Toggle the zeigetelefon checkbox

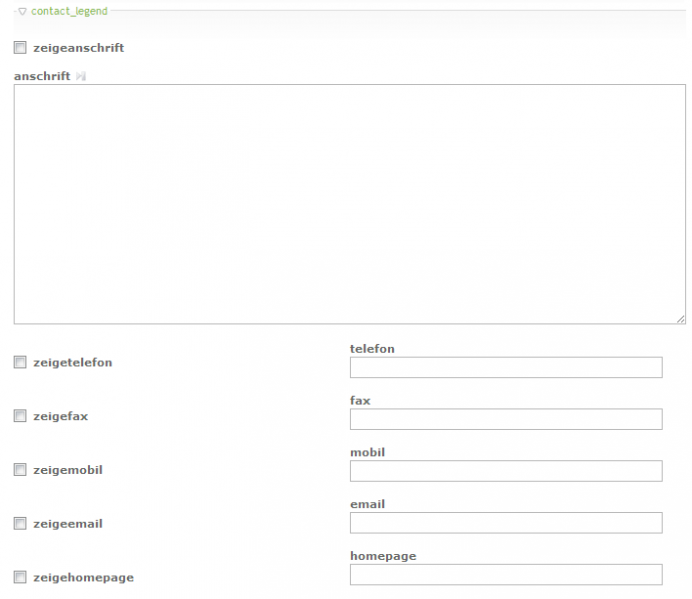tap(20, 362)
